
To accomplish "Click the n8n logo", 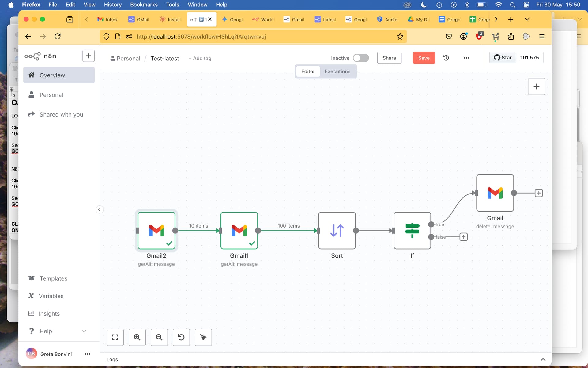I will [x=40, y=56].
